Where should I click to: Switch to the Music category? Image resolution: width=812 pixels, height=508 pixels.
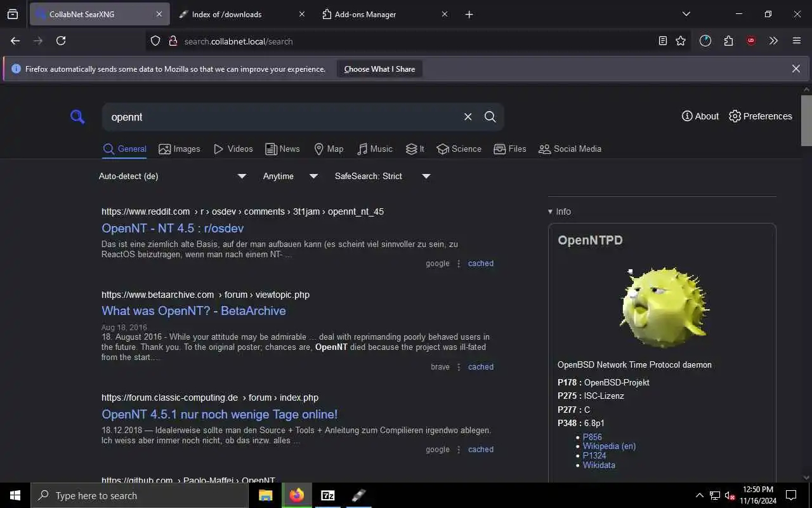coord(374,149)
